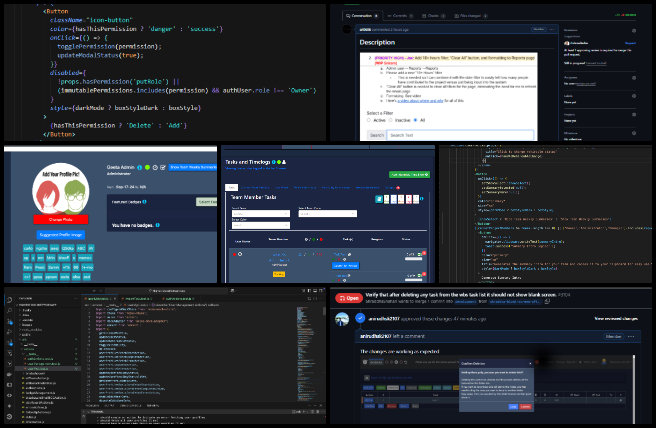Click the red Change Photo button
This screenshot has width=656, height=428.
point(61,219)
